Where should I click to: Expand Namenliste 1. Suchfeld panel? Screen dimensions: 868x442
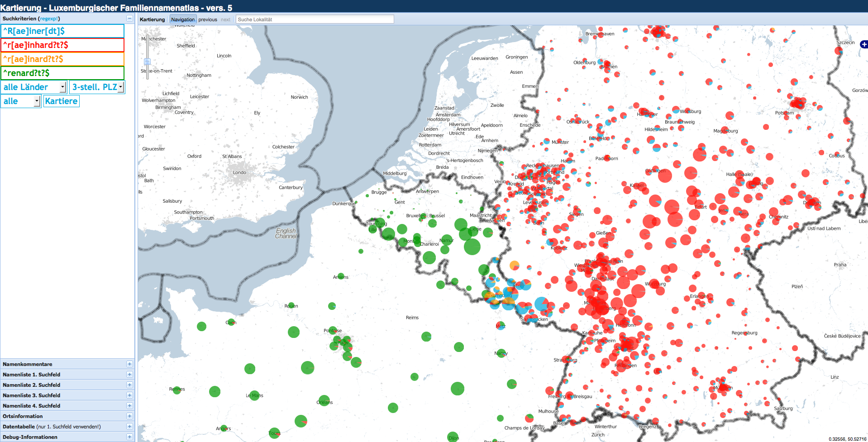pyautogui.click(x=129, y=375)
